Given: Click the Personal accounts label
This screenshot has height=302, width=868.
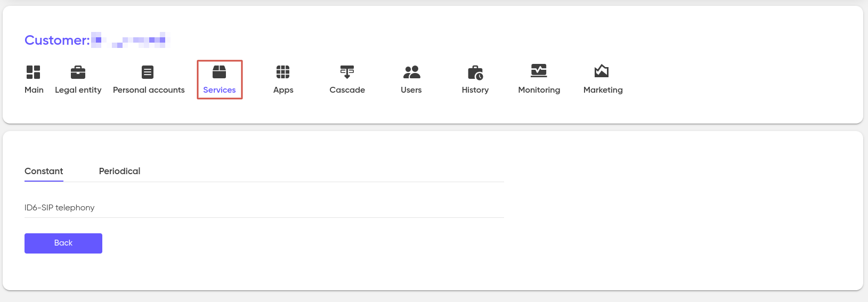Looking at the screenshot, I should pos(149,90).
